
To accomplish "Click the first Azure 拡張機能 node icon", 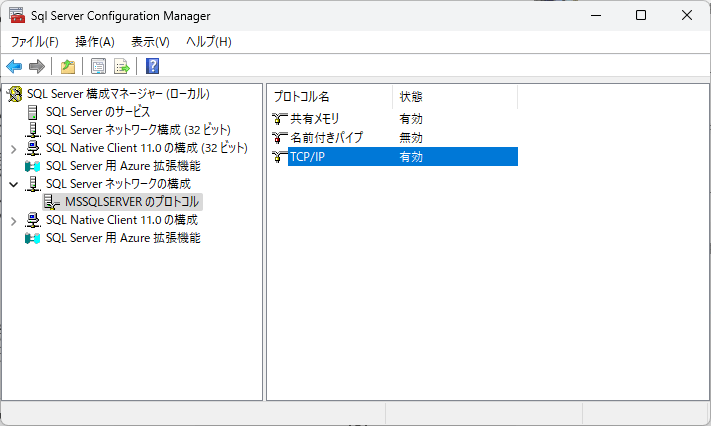I will click(x=32, y=166).
